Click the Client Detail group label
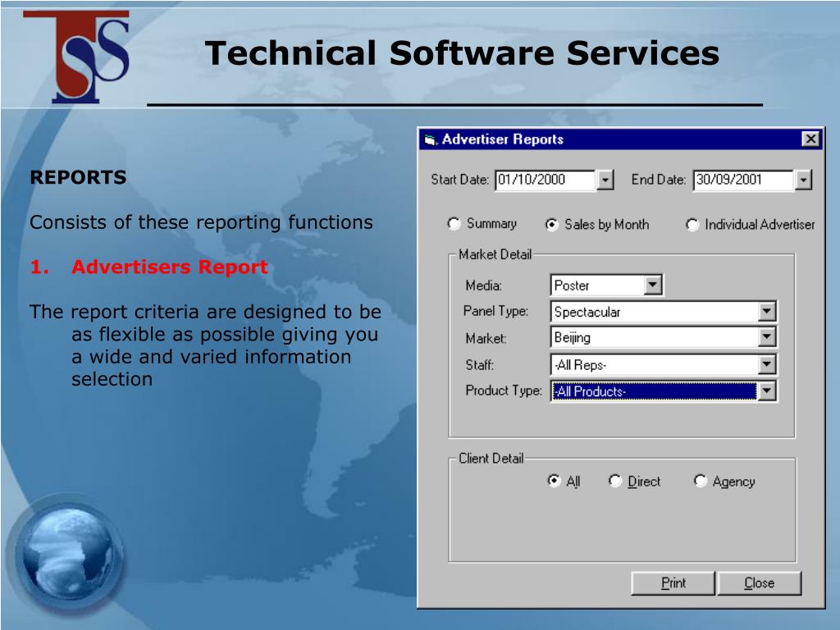This screenshot has width=840, height=630. click(491, 459)
